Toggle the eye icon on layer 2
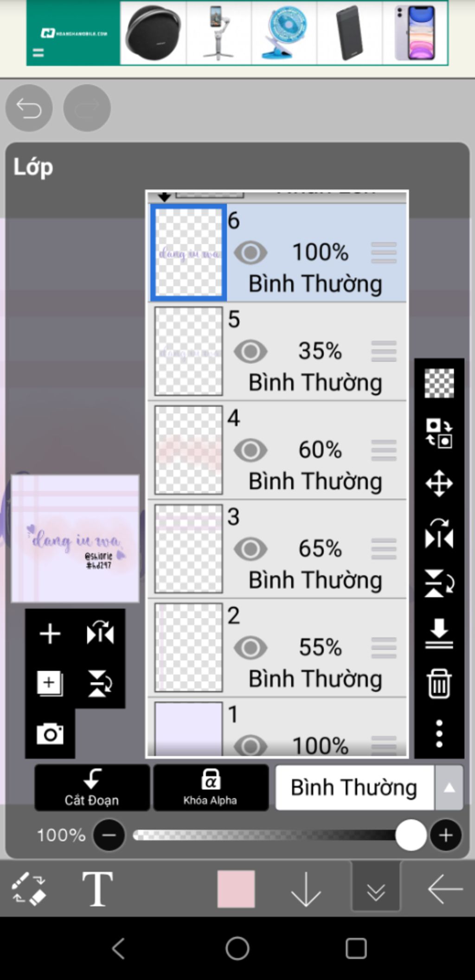 (x=250, y=648)
